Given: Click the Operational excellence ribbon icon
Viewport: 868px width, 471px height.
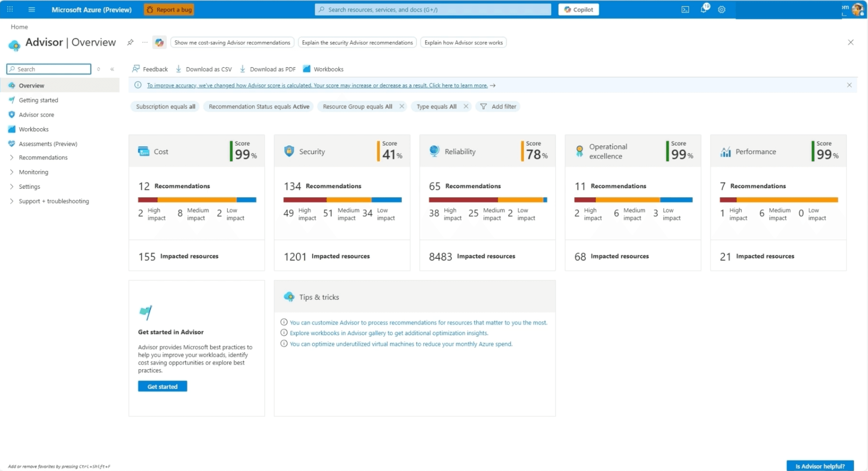Looking at the screenshot, I should pyautogui.click(x=580, y=151).
